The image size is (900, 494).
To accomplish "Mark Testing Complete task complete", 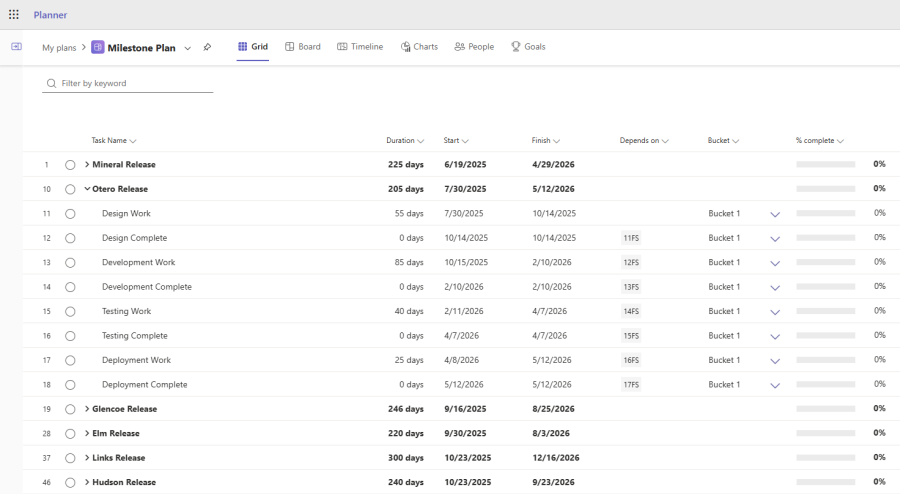I will 70,336.
